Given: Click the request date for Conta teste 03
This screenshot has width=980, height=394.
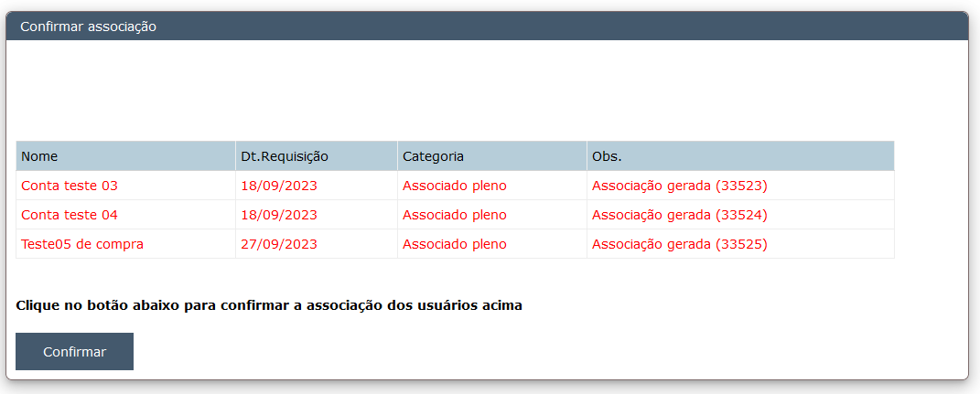Looking at the screenshot, I should pos(279,186).
